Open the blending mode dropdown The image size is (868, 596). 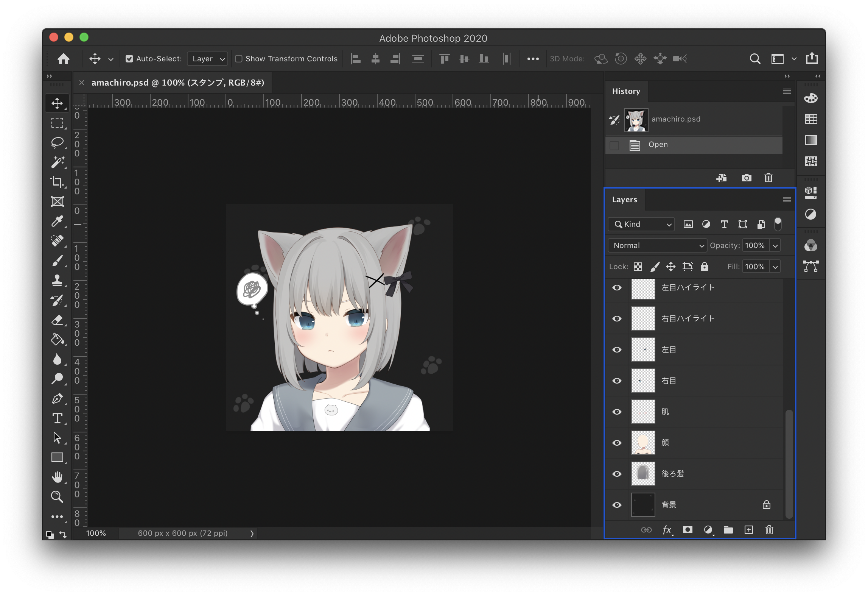click(656, 245)
